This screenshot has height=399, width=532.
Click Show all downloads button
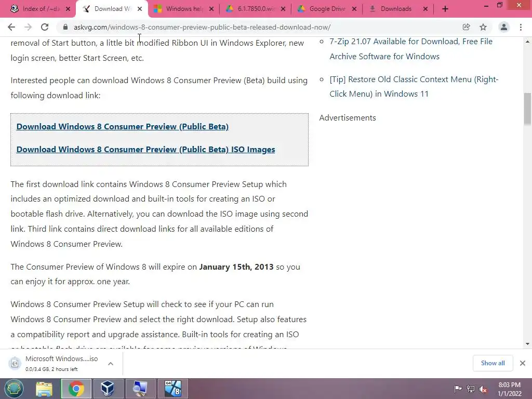[x=493, y=363]
